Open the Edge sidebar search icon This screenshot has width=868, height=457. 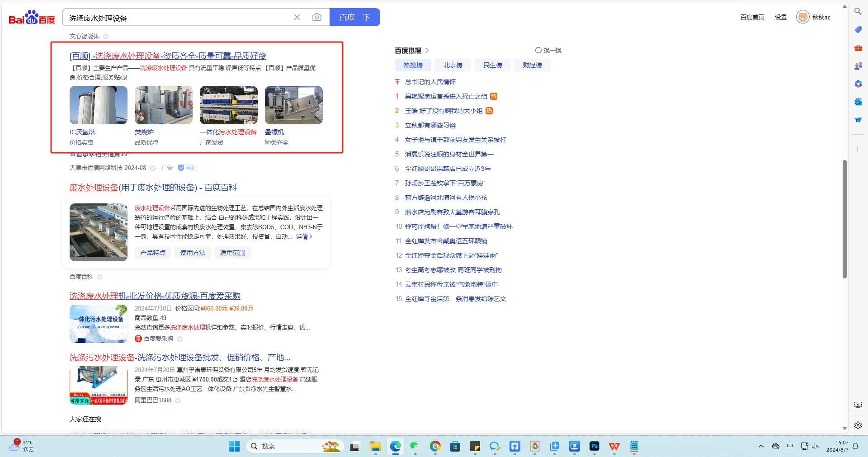coord(858,11)
